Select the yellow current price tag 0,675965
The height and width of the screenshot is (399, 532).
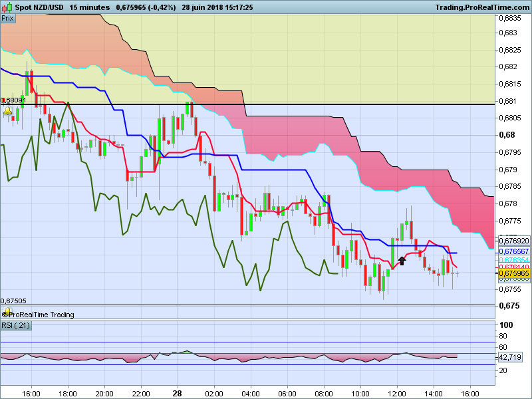pos(513,273)
